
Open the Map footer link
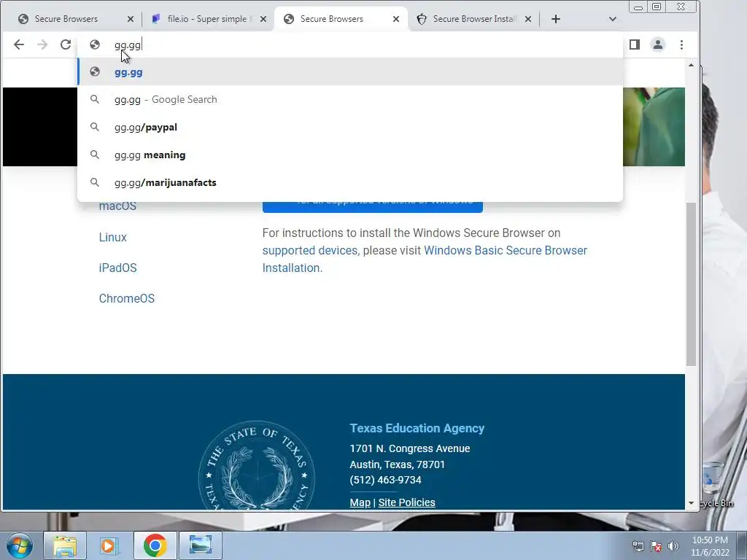pyautogui.click(x=360, y=502)
